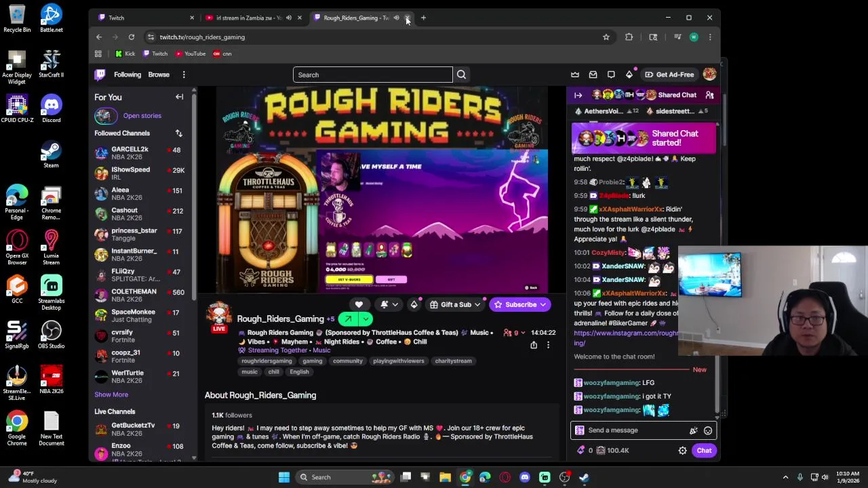868x488 pixels.
Task: Open the chat community users icon
Action: tap(709, 95)
